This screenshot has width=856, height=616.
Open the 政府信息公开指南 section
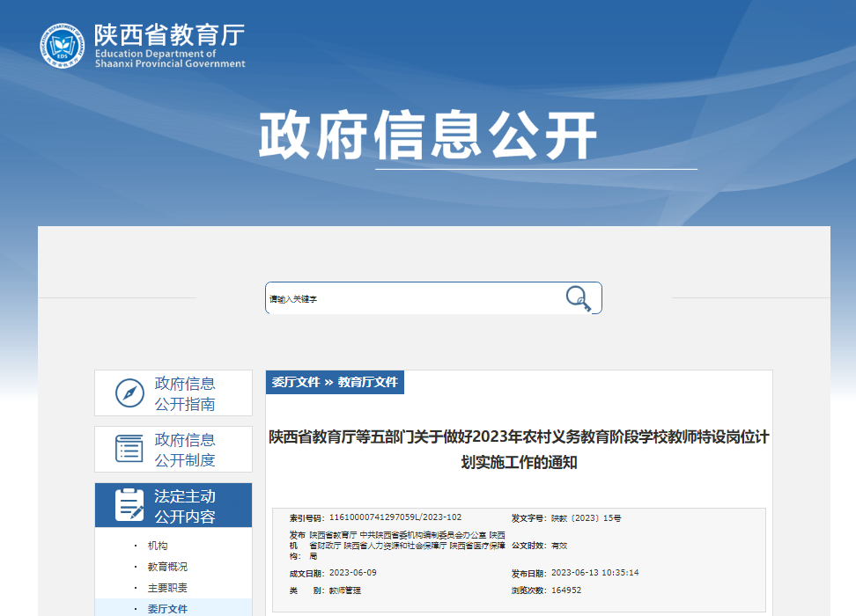(x=185, y=393)
